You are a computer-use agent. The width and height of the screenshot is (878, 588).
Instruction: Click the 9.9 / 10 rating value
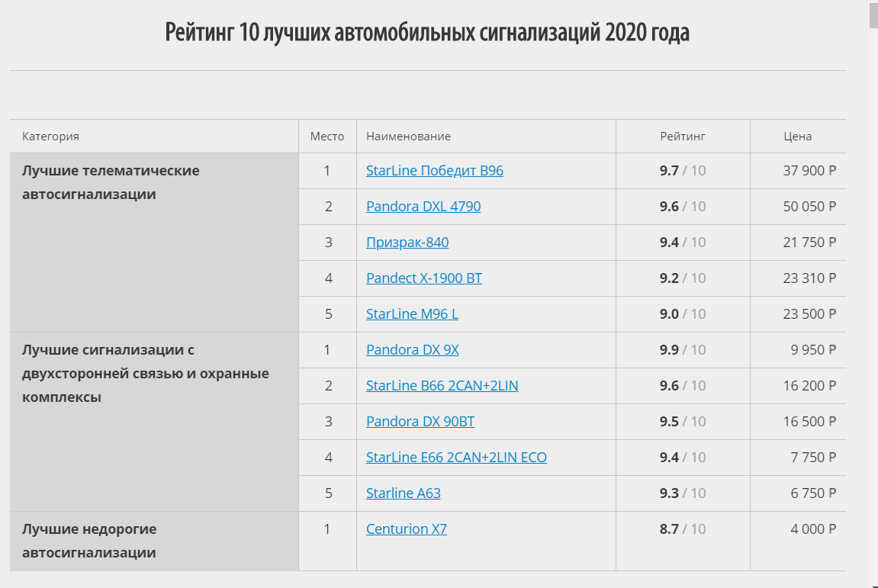click(x=683, y=350)
